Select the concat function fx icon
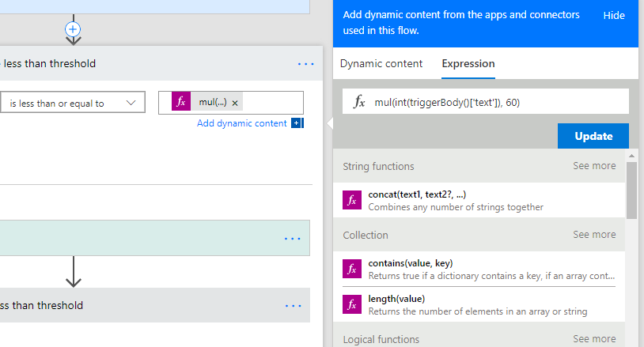 (352, 200)
